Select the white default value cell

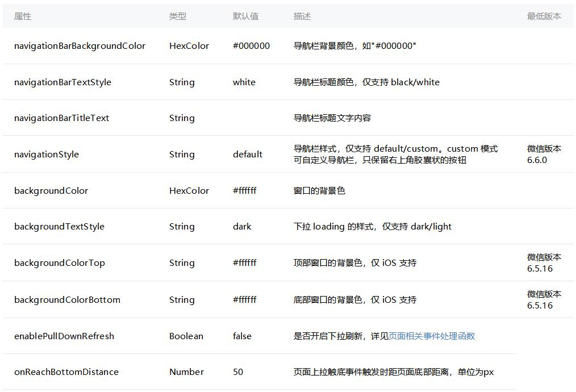coord(244,82)
